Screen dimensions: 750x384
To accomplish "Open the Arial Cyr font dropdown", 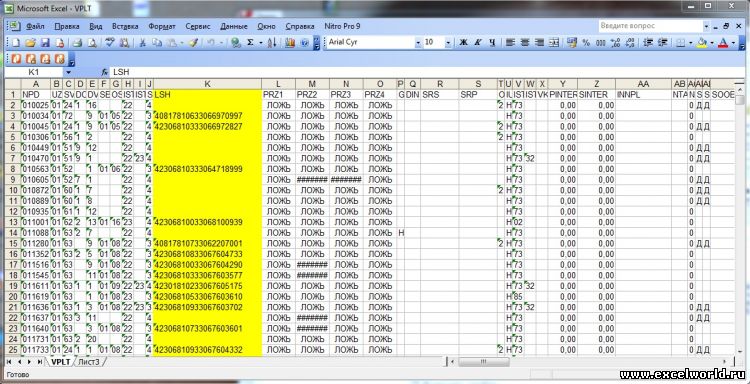I will [418, 43].
